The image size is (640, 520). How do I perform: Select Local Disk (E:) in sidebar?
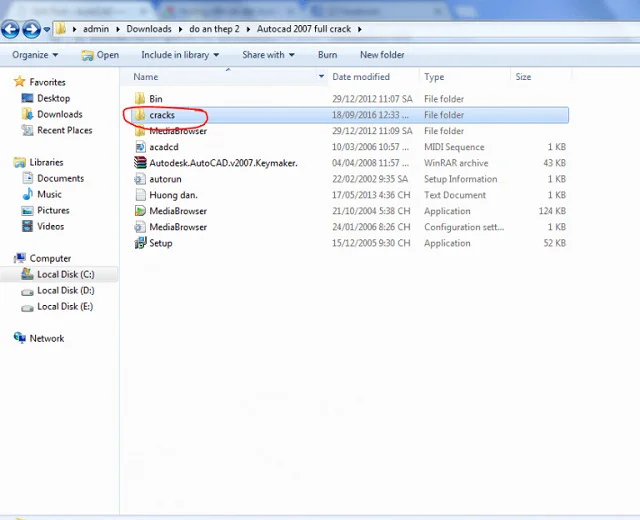[x=65, y=306]
